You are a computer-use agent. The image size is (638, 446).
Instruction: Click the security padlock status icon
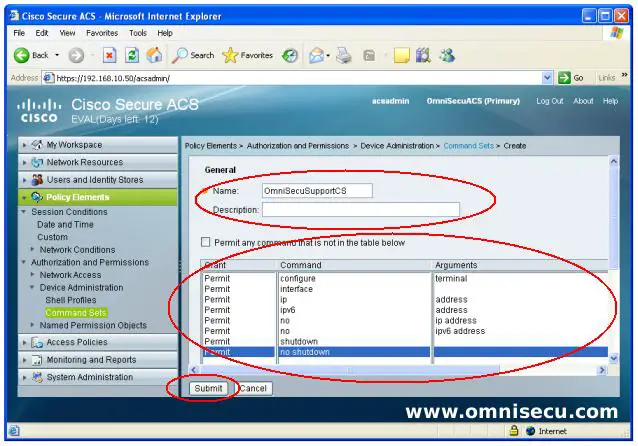pyautogui.click(x=514, y=431)
